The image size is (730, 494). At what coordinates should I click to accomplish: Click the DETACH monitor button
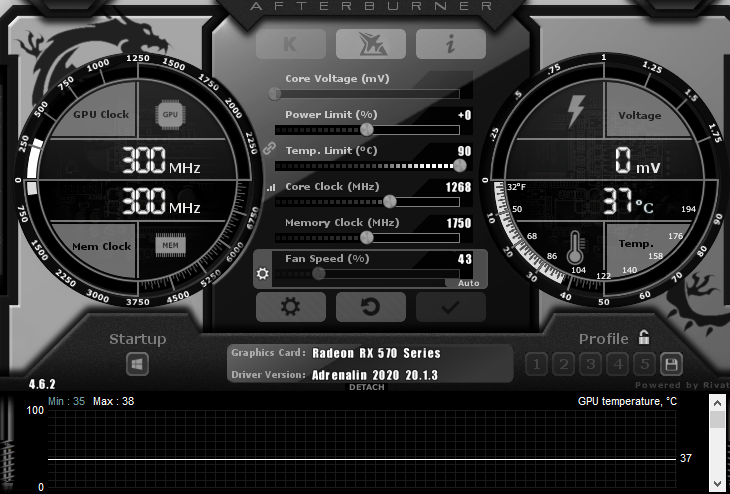367,387
